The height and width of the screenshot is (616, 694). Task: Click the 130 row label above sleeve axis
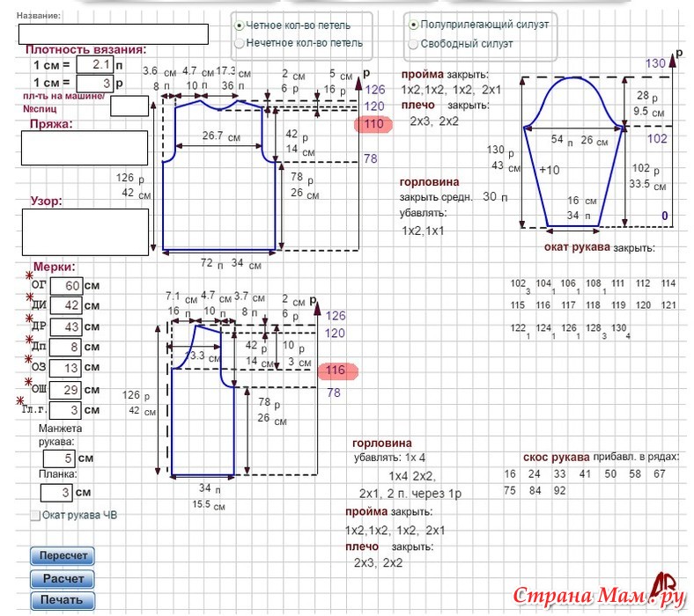click(655, 63)
